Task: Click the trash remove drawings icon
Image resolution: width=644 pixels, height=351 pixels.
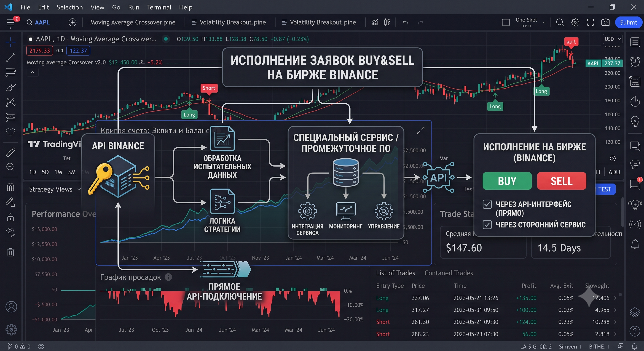Action: pos(11,252)
